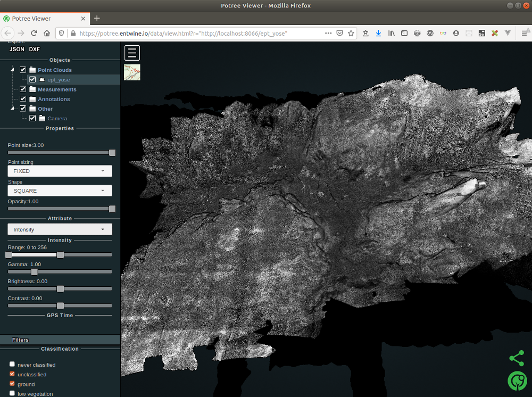Click the Point Clouds folder icon
This screenshot has height=397, width=532.
(x=32, y=70)
